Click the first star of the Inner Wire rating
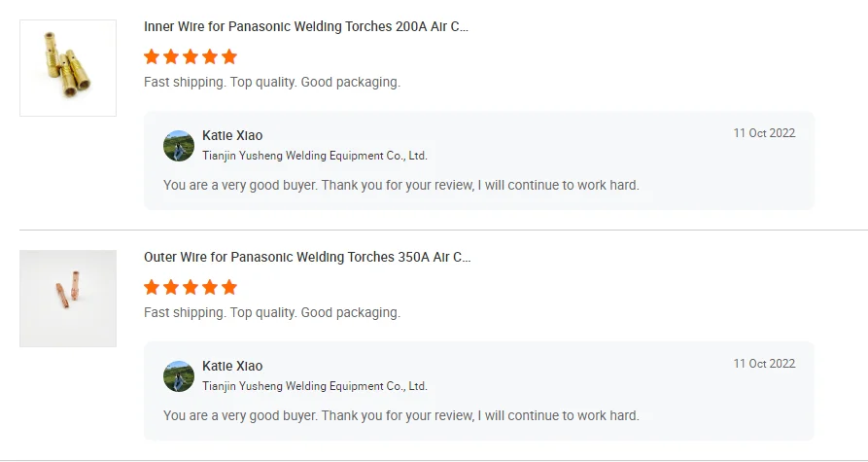The height and width of the screenshot is (462, 868). tap(152, 56)
